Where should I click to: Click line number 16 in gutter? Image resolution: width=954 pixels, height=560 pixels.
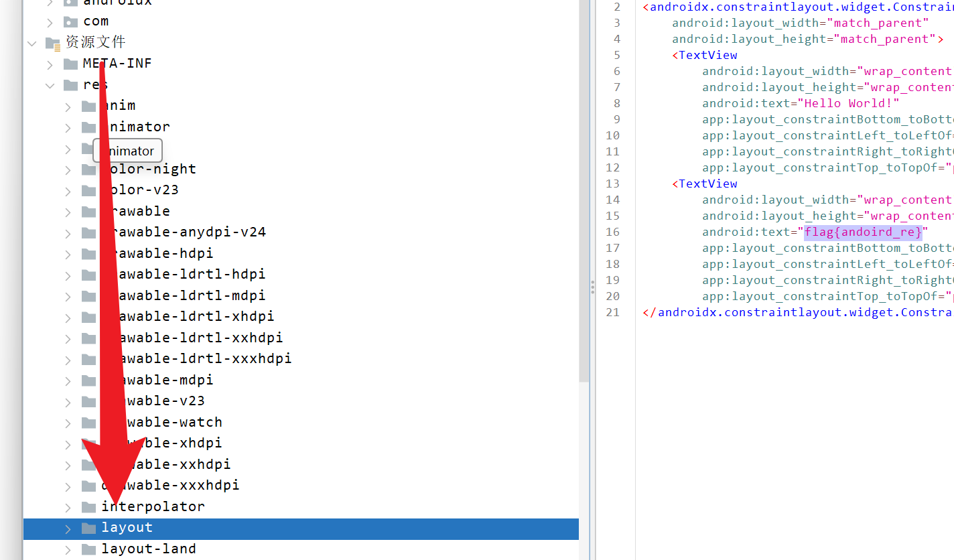(x=613, y=232)
